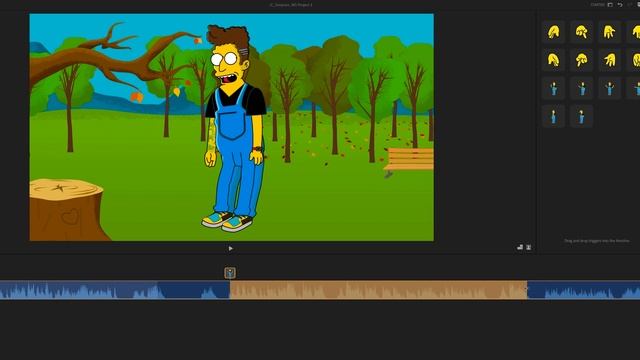Click the triggers hint text in right panel
The image size is (640, 360).
click(597, 241)
